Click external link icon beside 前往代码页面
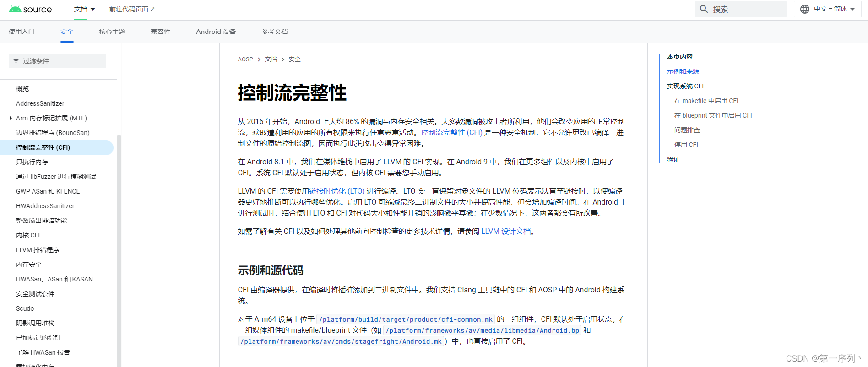The height and width of the screenshot is (367, 868). 153,9
